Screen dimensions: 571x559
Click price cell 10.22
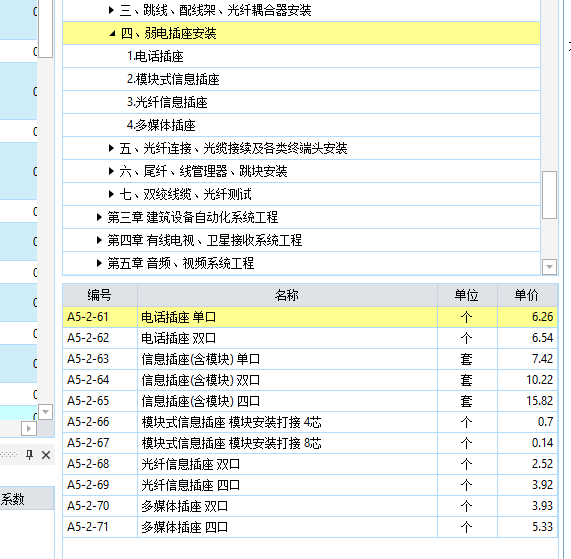pos(527,380)
